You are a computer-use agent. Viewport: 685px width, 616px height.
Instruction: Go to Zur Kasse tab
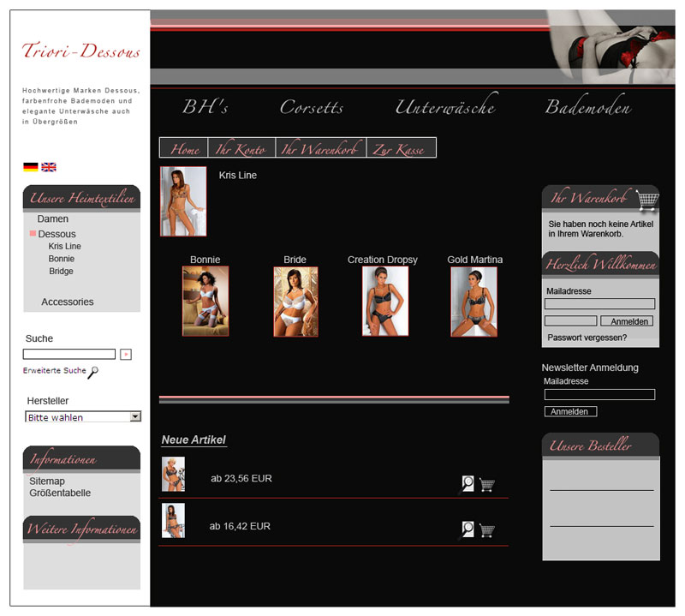tap(401, 147)
